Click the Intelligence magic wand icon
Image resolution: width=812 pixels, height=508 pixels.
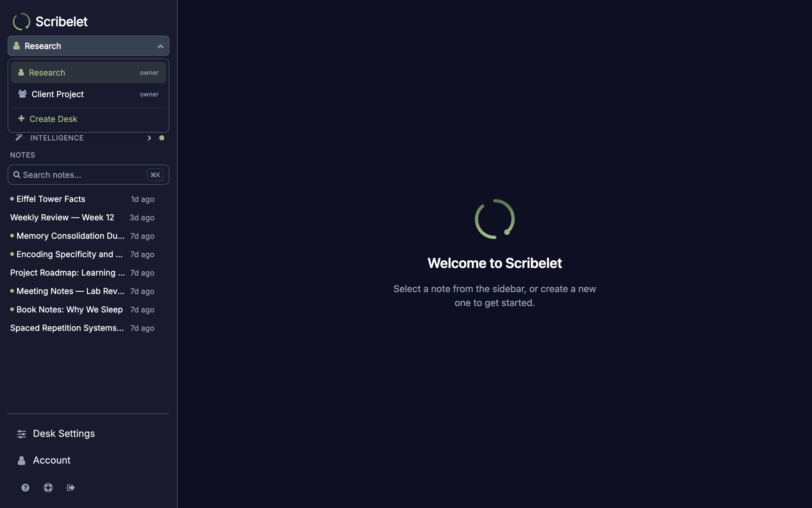19,137
